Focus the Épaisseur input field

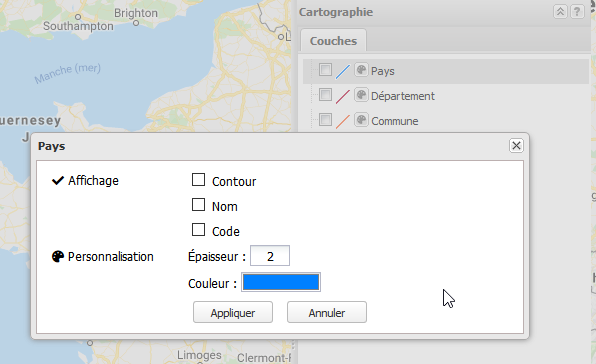270,256
